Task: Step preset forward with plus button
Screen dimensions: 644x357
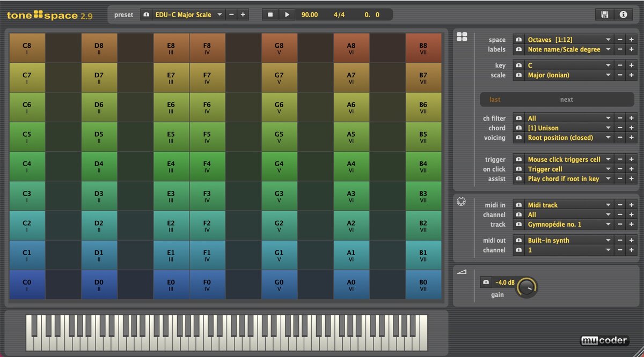Action: [x=243, y=14]
